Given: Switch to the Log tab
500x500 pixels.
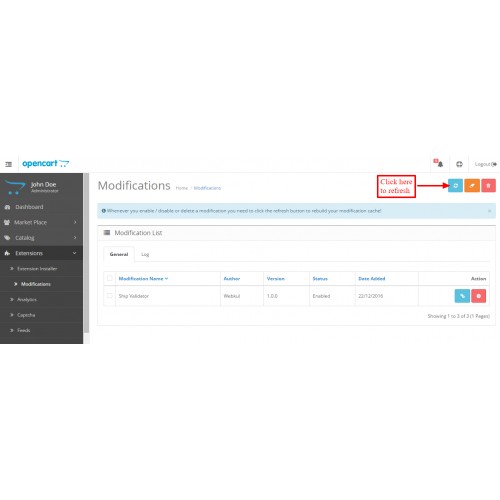Looking at the screenshot, I should [145, 254].
